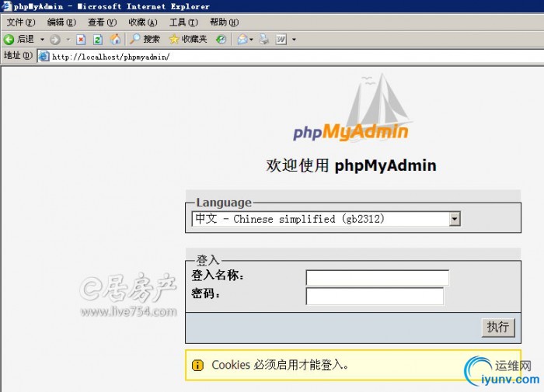Click the cookies warning info icon
Viewport: 544px width, 392px height.
[x=197, y=365]
